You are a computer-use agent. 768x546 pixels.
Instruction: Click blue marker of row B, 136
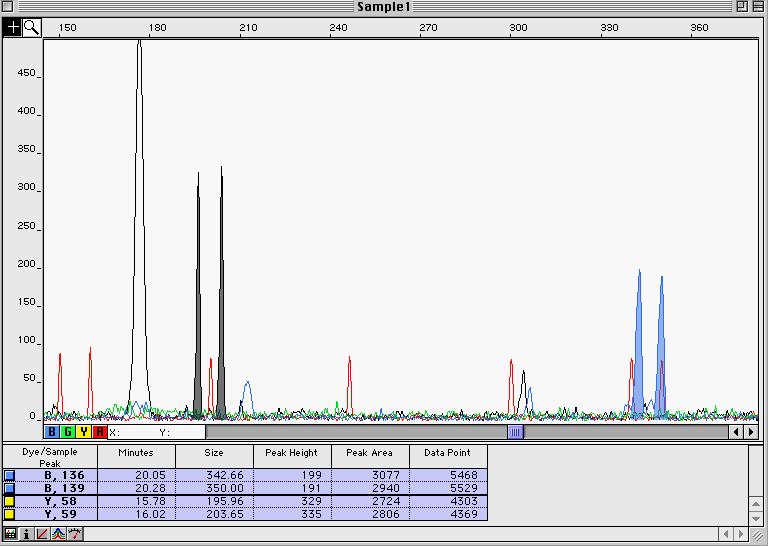click(9, 475)
